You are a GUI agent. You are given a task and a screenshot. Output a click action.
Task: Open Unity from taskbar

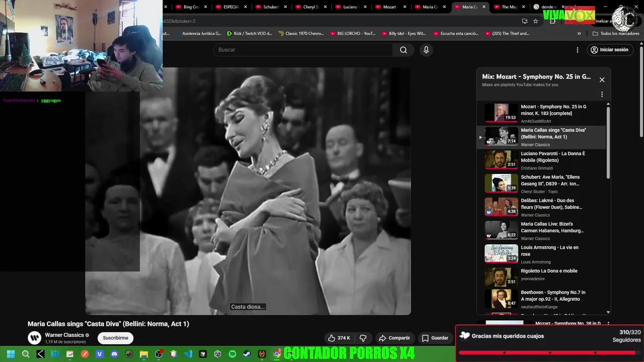click(218, 354)
